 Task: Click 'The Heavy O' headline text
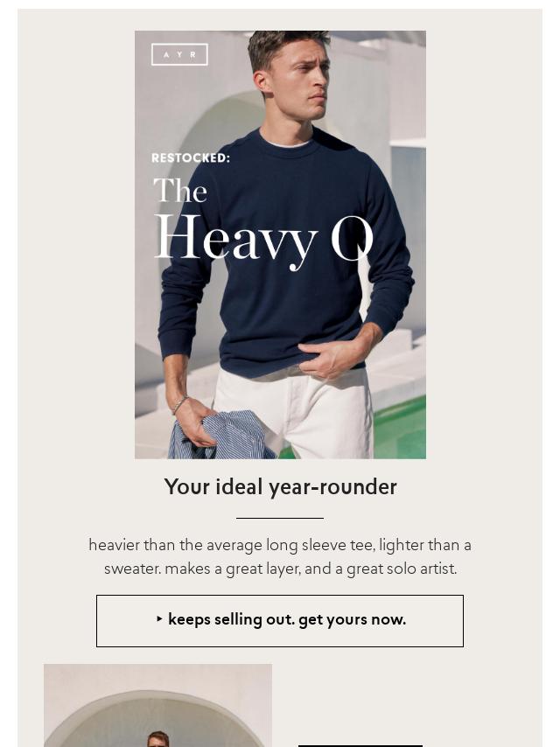(262, 223)
